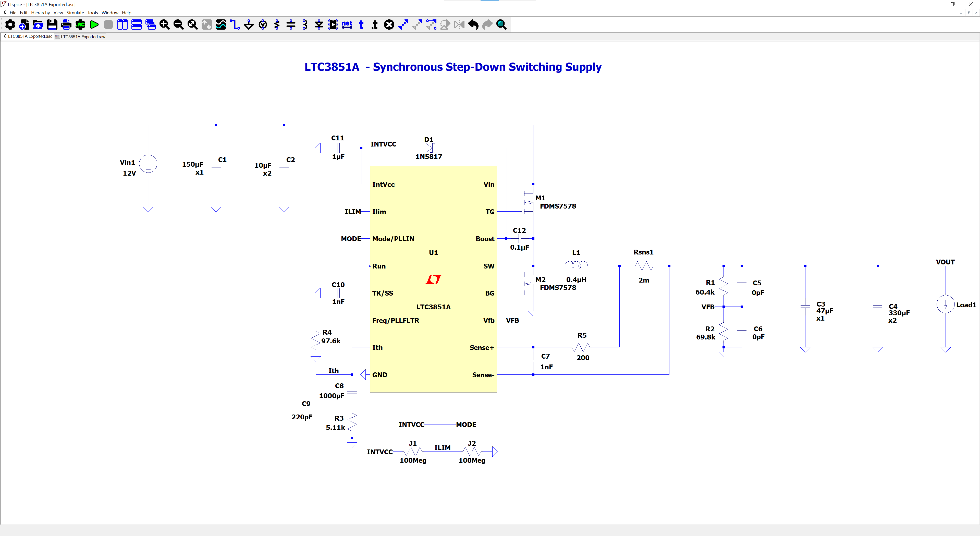Click the schematic title text
The width and height of the screenshot is (980, 536).
453,67
